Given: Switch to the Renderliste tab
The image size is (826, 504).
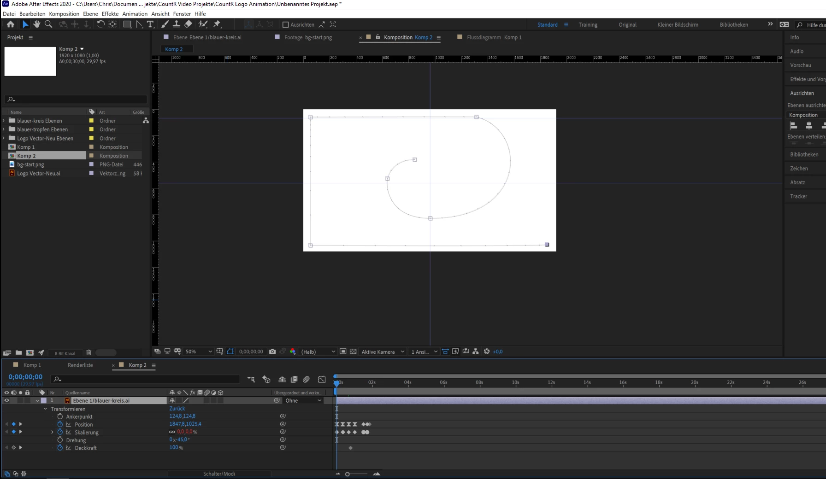Looking at the screenshot, I should (80, 365).
